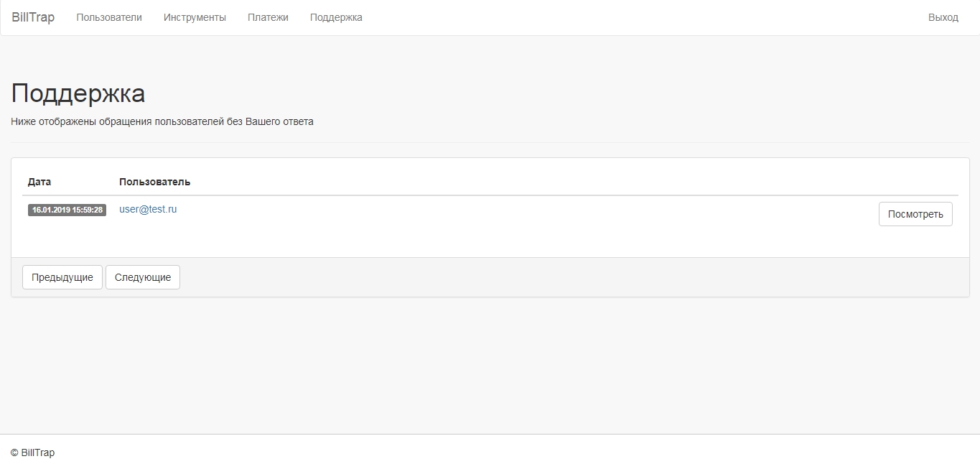Click the subtitle about обращения пользователей

(162, 121)
